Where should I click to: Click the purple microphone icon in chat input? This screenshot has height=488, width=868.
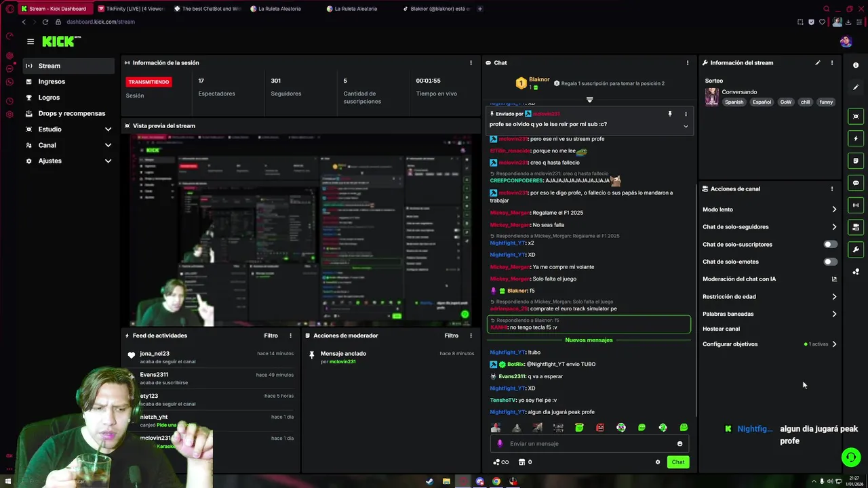(x=500, y=444)
